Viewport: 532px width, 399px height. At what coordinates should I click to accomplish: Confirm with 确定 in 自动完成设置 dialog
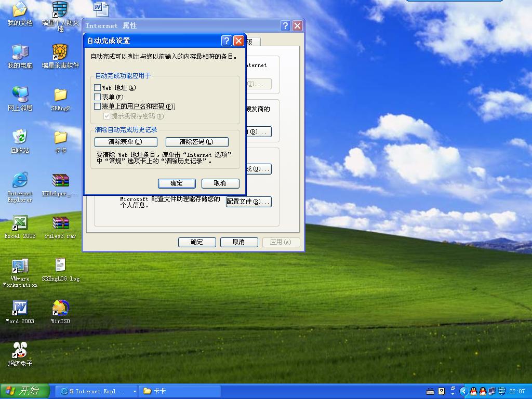177,183
